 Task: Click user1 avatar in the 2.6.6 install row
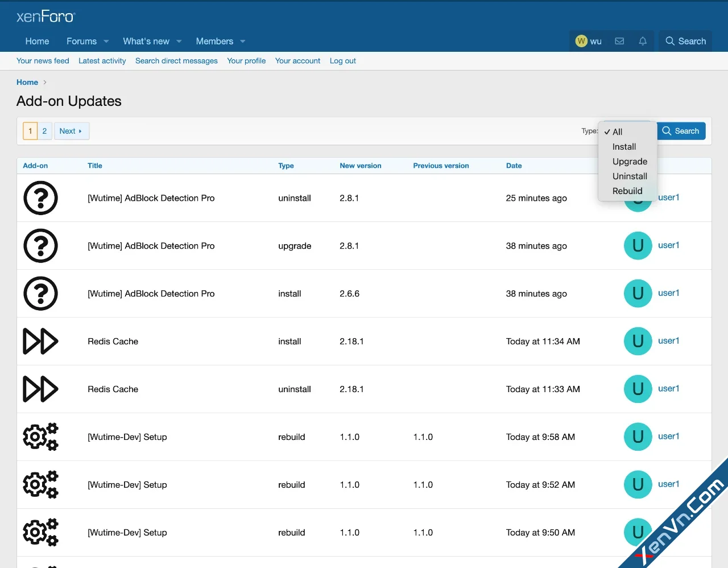[x=638, y=294]
